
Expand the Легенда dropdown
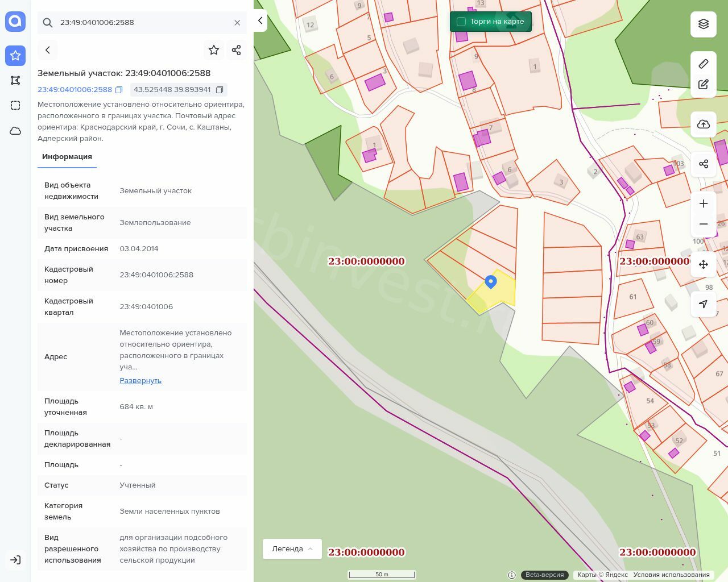[x=292, y=549]
